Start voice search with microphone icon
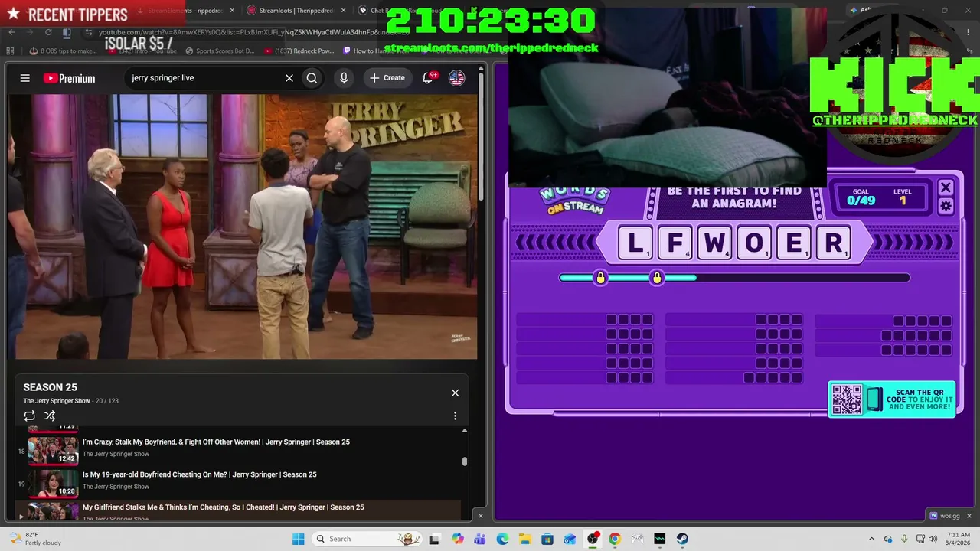This screenshot has width=980, height=551. click(x=344, y=78)
